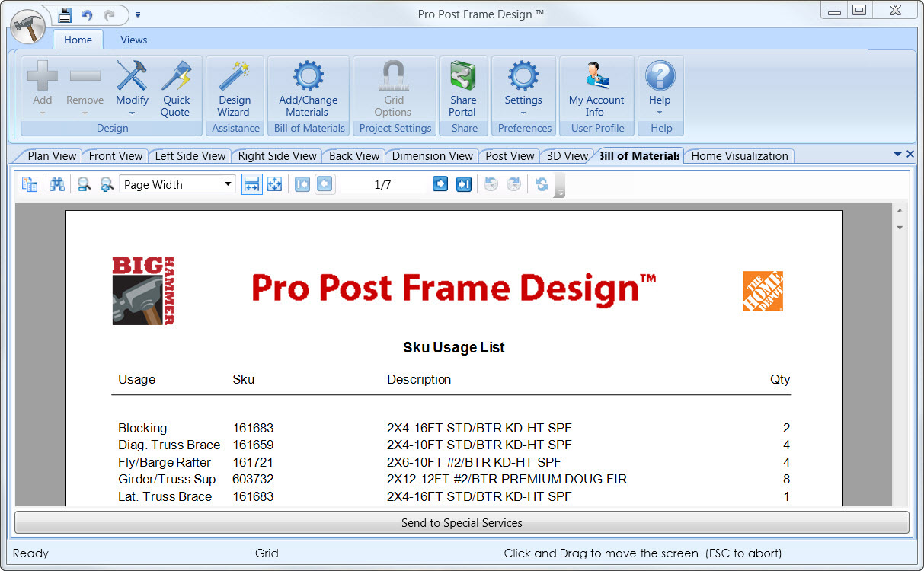Open the 3D View tab
This screenshot has height=571, width=924.
point(568,156)
